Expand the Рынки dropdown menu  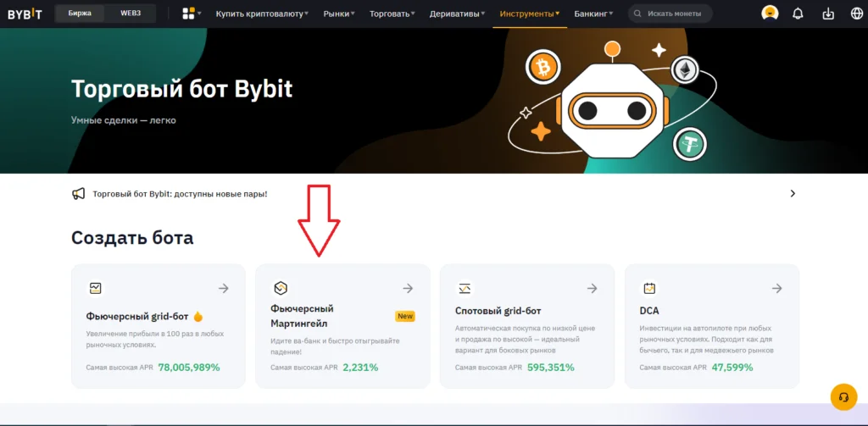(x=339, y=14)
